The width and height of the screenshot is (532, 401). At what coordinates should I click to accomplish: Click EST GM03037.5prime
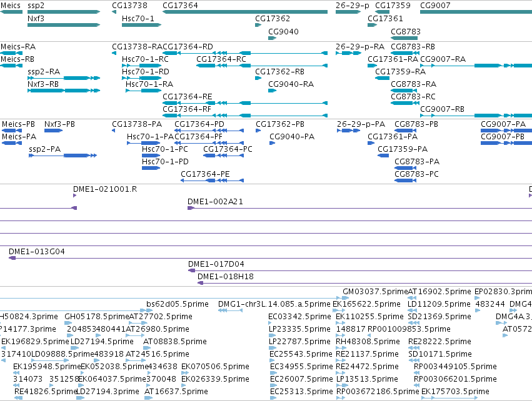click(x=375, y=292)
